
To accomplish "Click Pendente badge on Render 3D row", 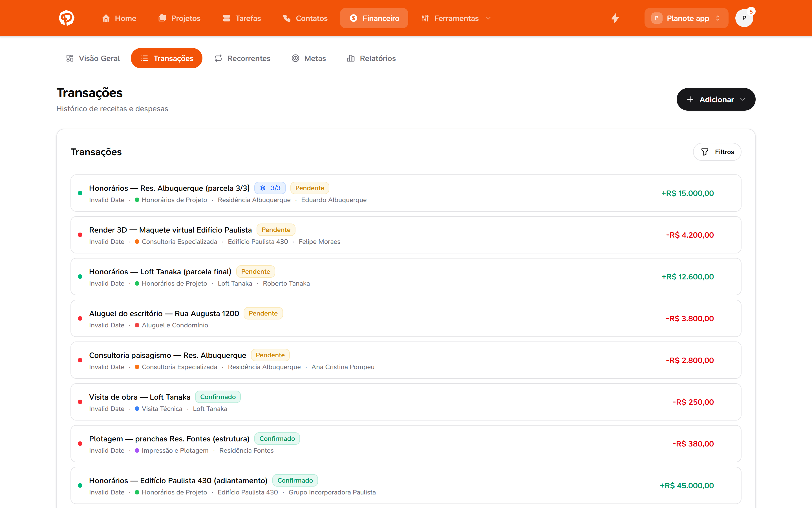I will tap(276, 230).
